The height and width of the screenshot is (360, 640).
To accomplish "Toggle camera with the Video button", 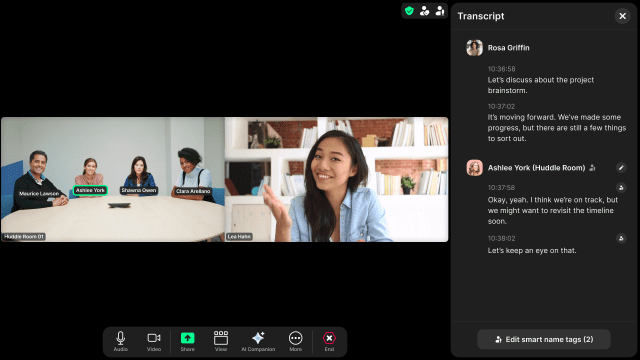I will (154, 341).
